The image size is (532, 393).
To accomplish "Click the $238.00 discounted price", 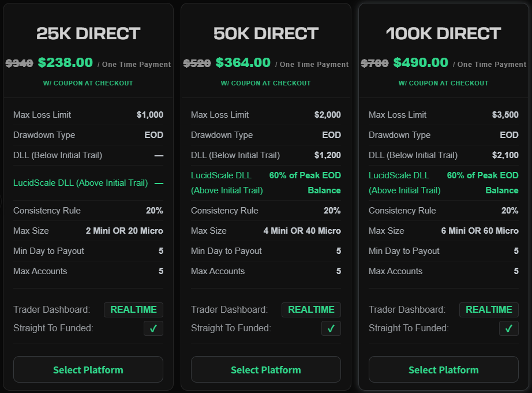I will pyautogui.click(x=65, y=62).
